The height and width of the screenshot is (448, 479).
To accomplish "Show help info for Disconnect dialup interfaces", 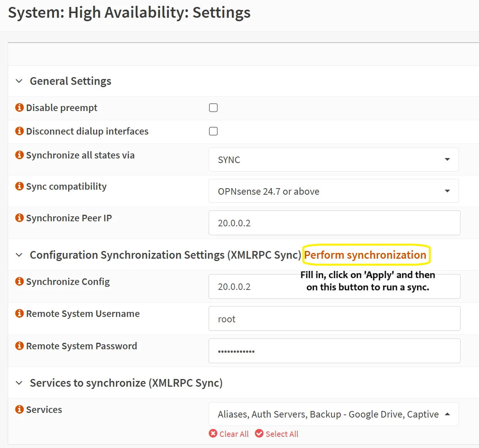I will click(x=19, y=131).
